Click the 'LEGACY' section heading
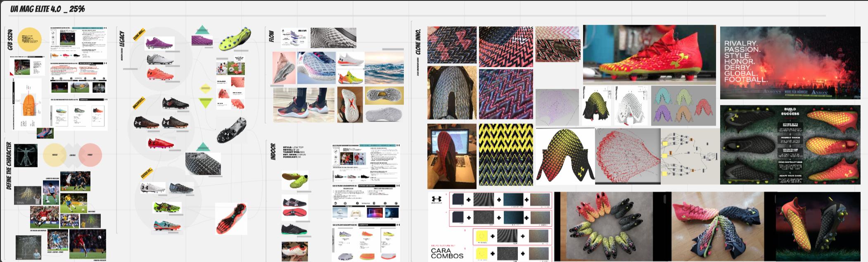This screenshot has height=262, width=868. 122,39
